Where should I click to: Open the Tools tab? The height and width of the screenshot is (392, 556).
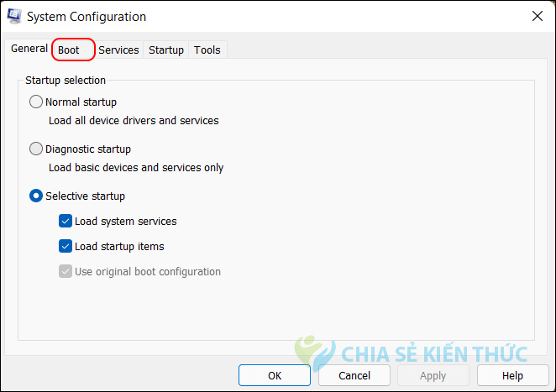207,50
